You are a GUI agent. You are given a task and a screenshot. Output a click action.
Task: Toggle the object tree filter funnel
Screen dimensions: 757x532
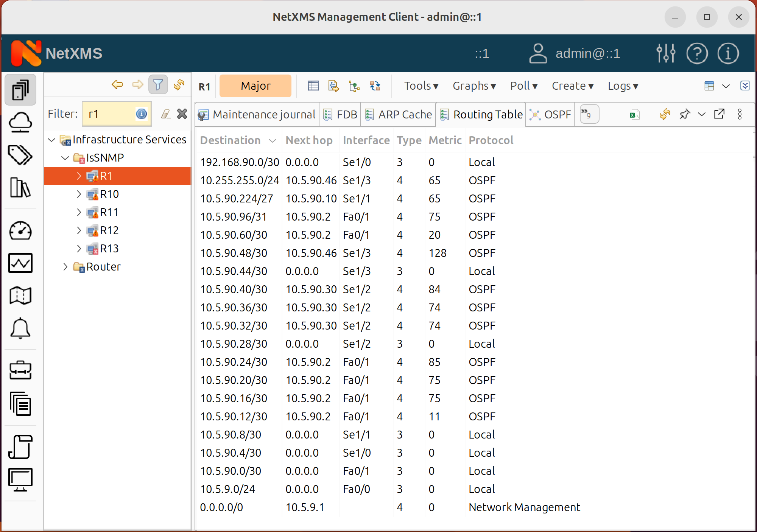point(158,84)
